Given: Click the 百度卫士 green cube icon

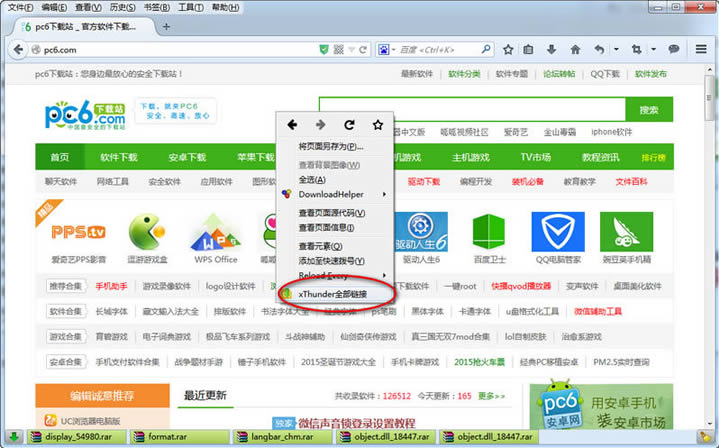Looking at the screenshot, I should tap(489, 232).
